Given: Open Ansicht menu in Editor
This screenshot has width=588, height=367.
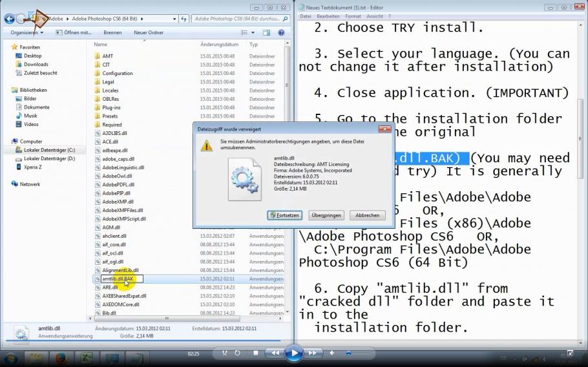Looking at the screenshot, I should pos(375,16).
